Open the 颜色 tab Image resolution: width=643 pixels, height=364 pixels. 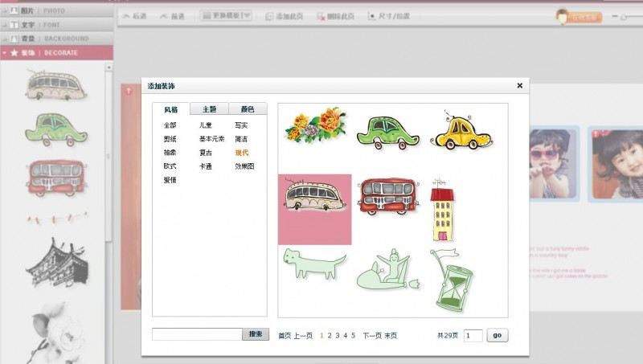point(248,109)
